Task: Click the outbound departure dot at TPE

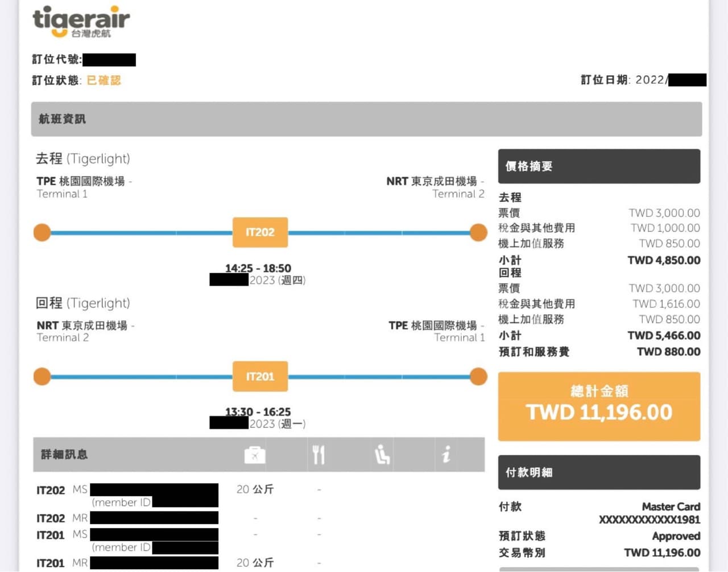Action: tap(42, 232)
